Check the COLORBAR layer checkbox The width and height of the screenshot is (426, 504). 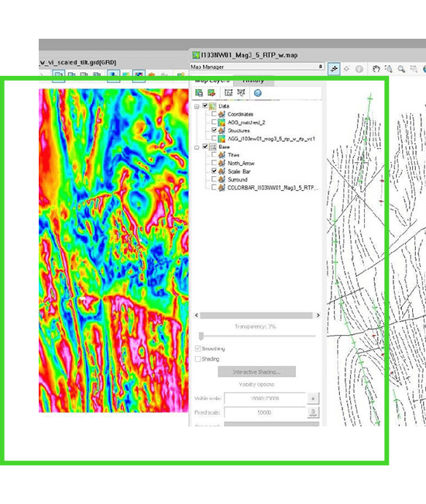(x=214, y=188)
